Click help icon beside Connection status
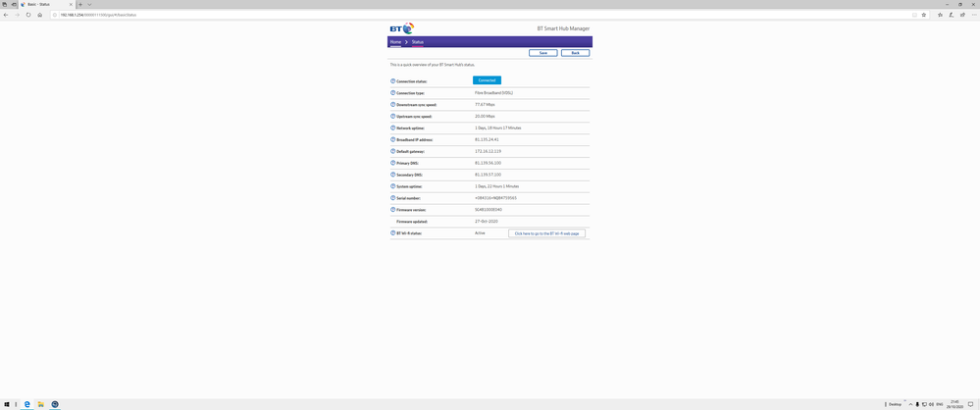This screenshot has height=410, width=980. [x=393, y=81]
